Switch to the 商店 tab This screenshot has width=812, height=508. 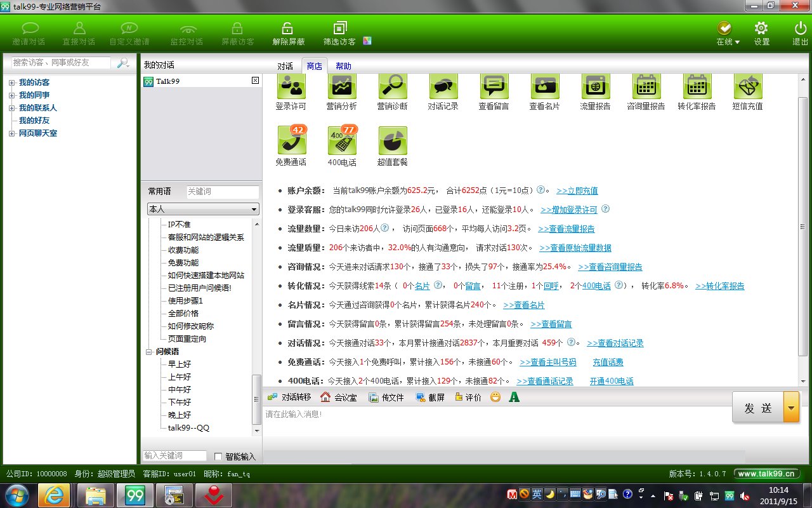click(x=315, y=66)
